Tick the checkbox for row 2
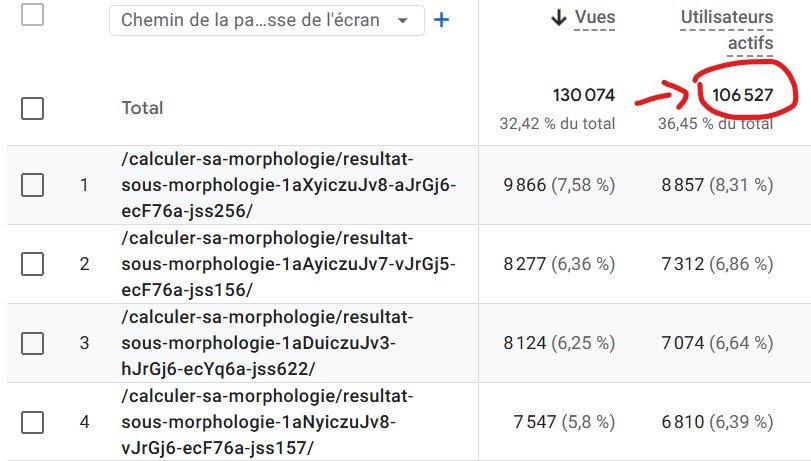 click(32, 263)
